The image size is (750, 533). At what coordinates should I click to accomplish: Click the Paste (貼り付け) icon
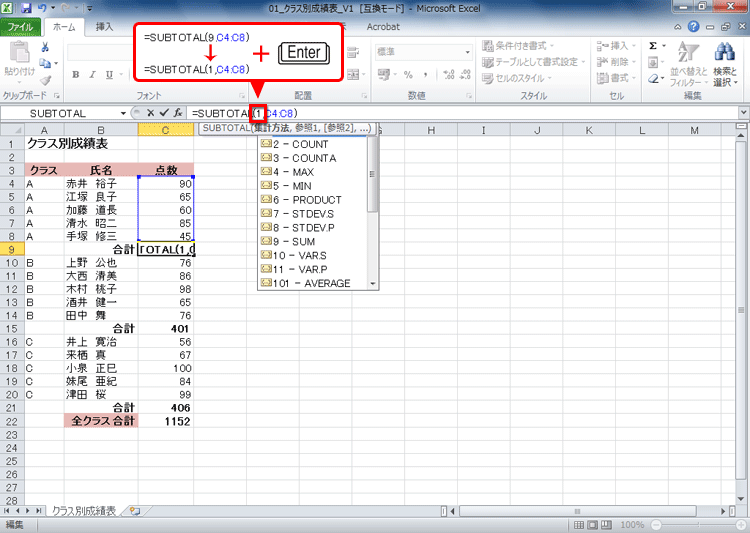20,52
